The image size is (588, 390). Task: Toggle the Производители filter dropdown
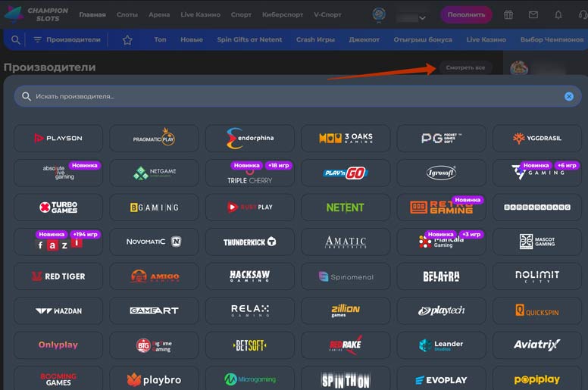point(66,40)
